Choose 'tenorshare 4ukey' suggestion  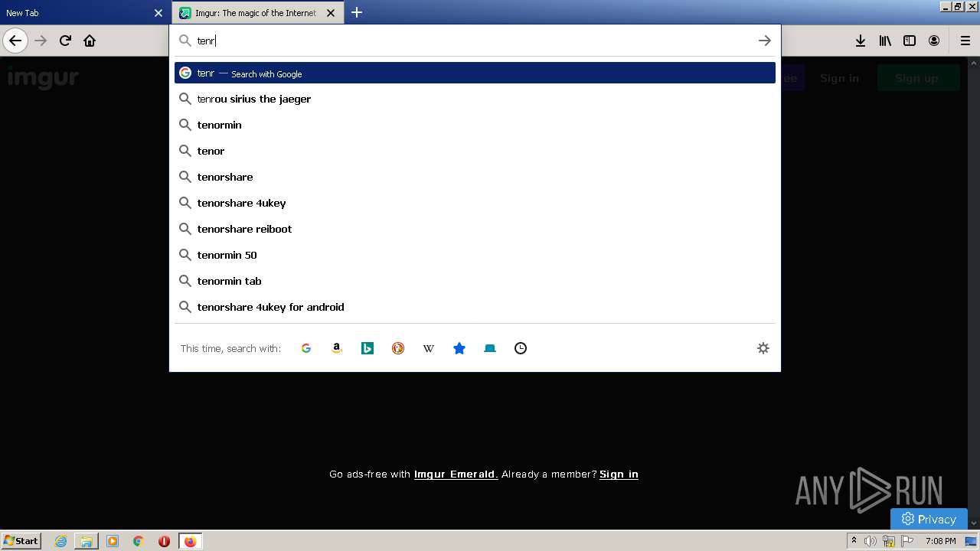click(475, 203)
